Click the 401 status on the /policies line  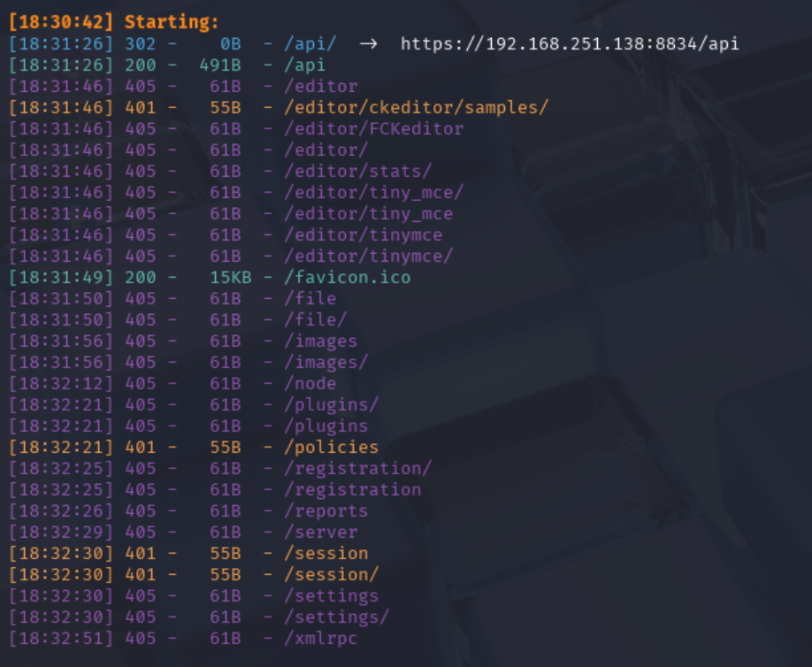[x=141, y=448]
